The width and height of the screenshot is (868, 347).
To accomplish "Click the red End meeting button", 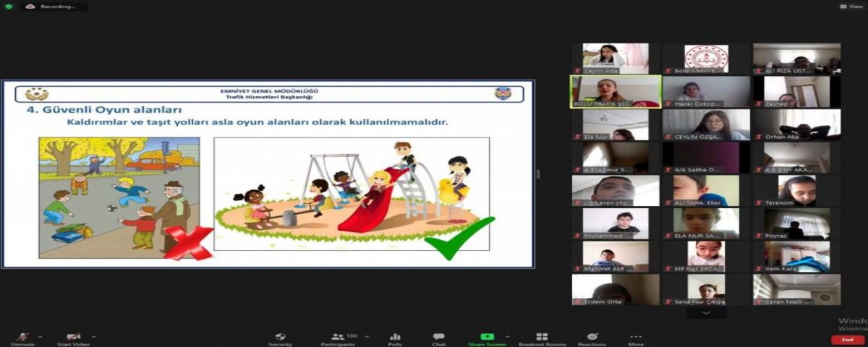I will pos(845,340).
